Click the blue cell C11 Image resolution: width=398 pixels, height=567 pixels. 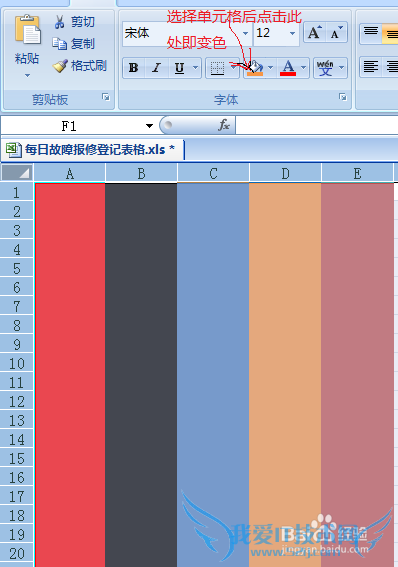(x=213, y=382)
